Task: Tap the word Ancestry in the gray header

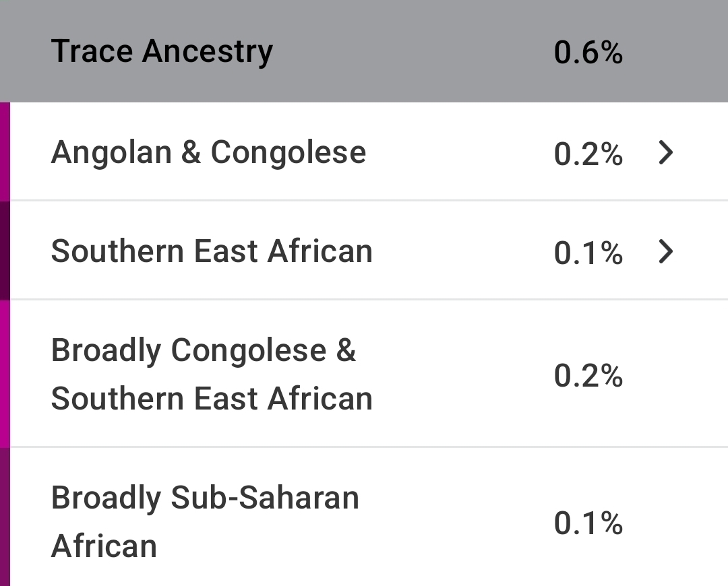Action: coord(208,52)
